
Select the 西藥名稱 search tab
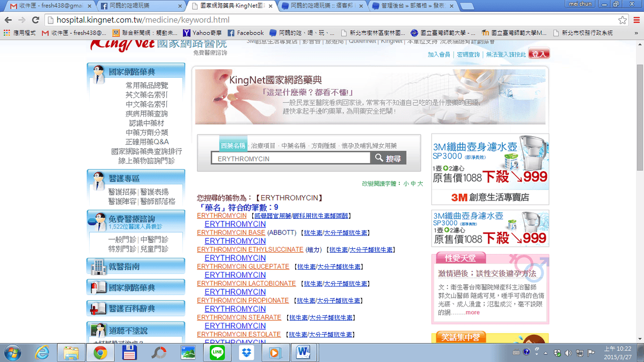tap(233, 145)
